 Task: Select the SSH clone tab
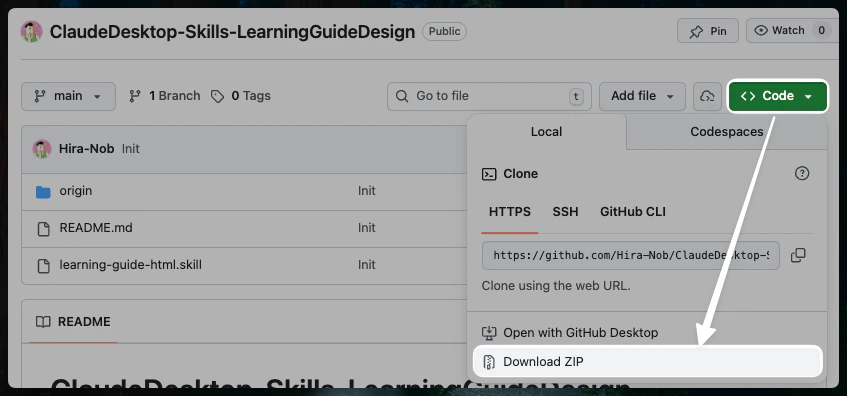coord(566,212)
